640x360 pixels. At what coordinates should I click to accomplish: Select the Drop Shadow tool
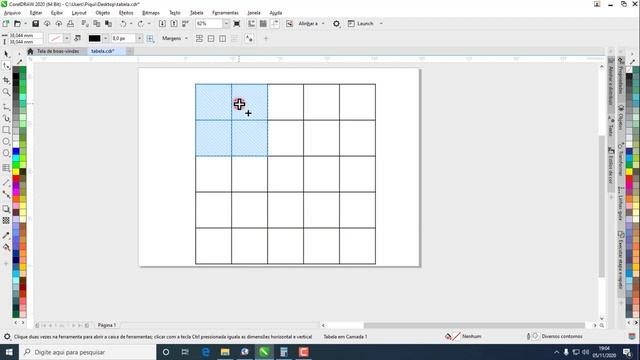[x=6, y=209]
